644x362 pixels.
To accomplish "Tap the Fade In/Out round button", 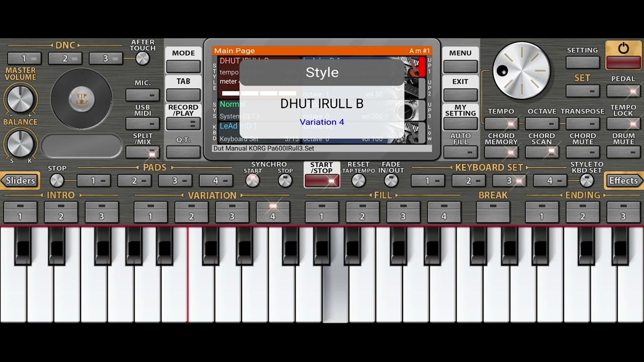I will tap(391, 180).
